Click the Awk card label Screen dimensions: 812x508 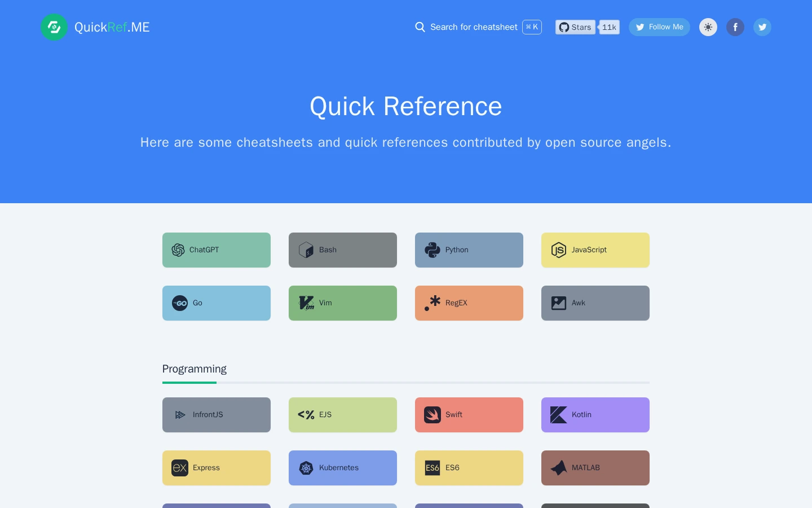[x=579, y=303]
